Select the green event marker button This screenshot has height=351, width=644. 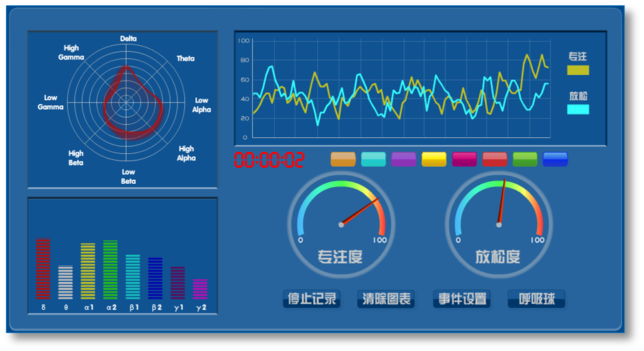click(x=525, y=159)
